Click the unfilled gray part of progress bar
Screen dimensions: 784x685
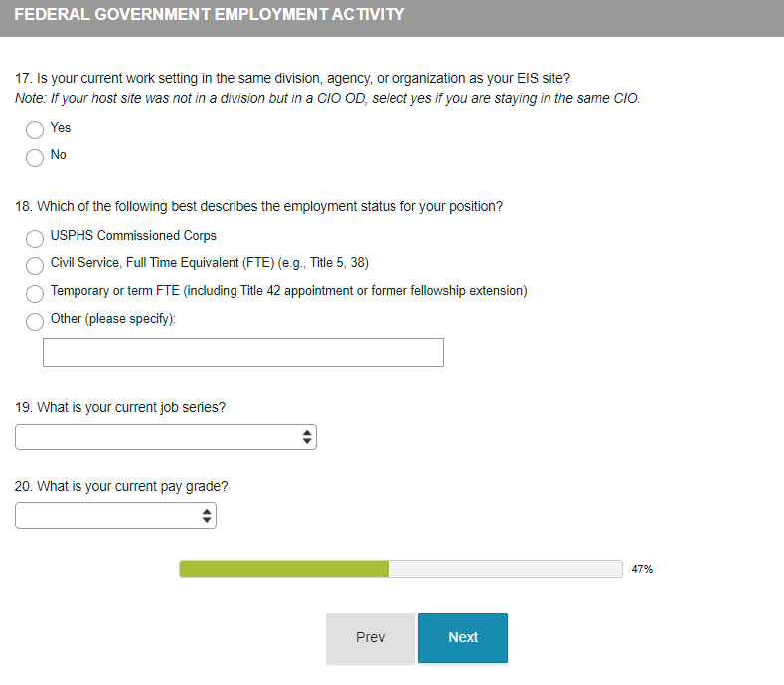tap(505, 569)
